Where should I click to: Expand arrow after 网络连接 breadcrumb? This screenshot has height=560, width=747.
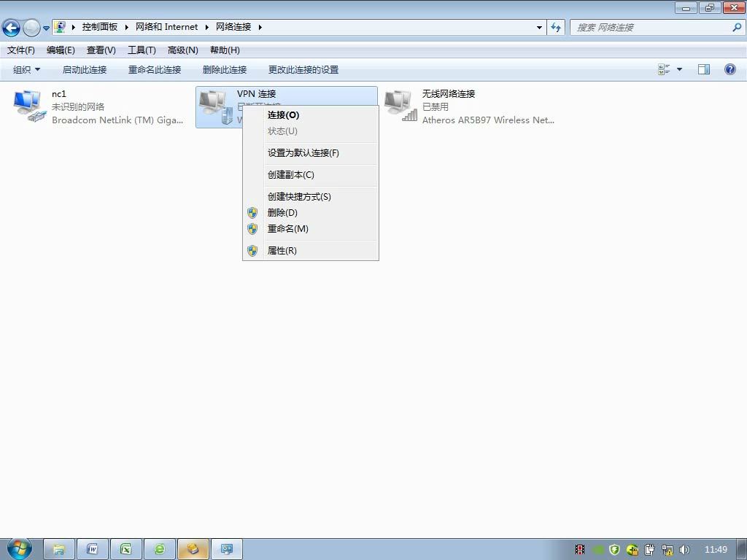(x=260, y=27)
